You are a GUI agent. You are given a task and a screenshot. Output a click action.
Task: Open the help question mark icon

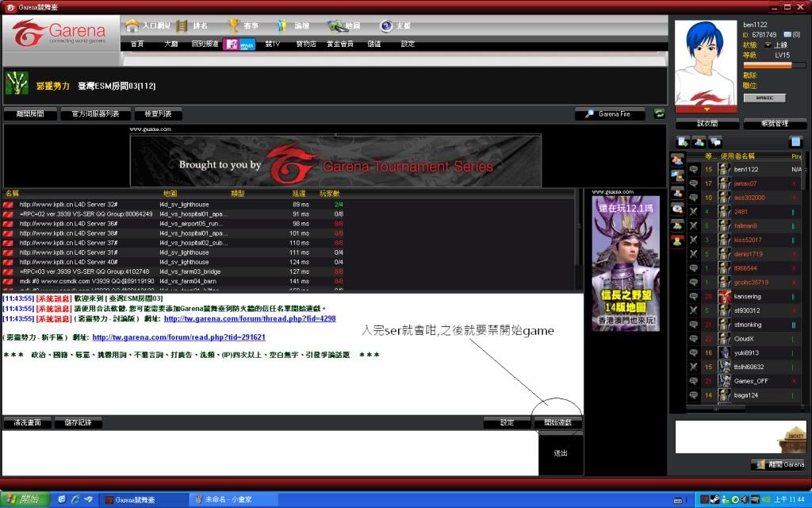(x=386, y=25)
